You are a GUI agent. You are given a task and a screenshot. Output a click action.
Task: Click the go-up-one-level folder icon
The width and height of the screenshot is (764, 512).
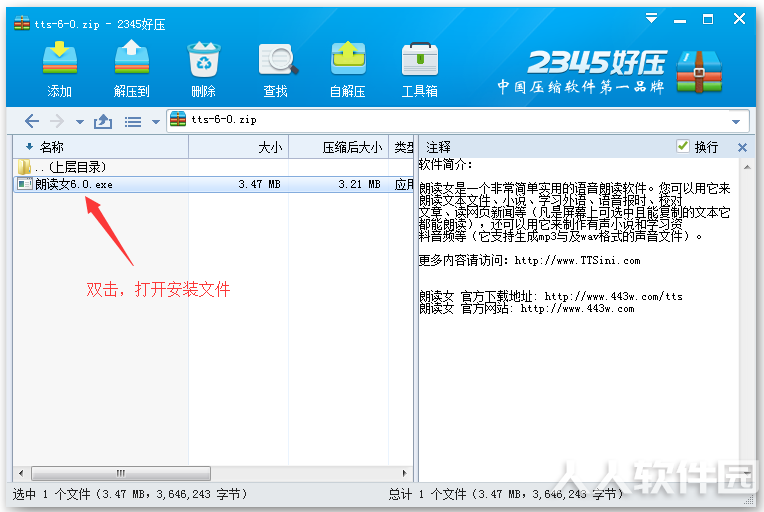point(103,121)
